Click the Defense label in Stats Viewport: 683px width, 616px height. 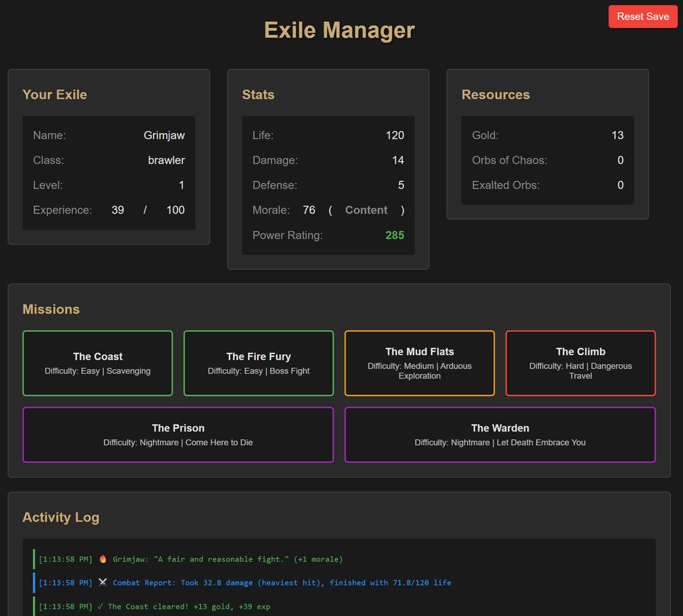click(x=275, y=185)
